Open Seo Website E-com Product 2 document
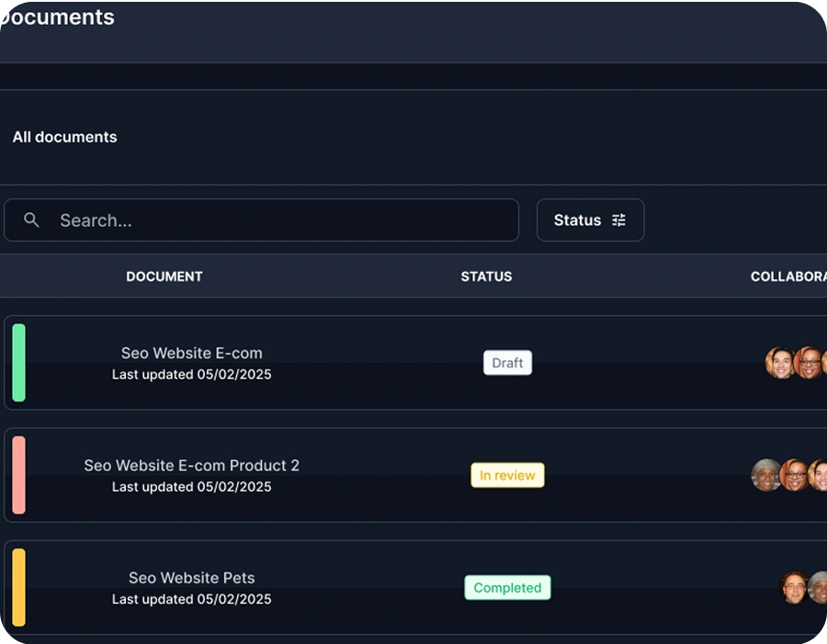The height and width of the screenshot is (644, 827). (191, 465)
